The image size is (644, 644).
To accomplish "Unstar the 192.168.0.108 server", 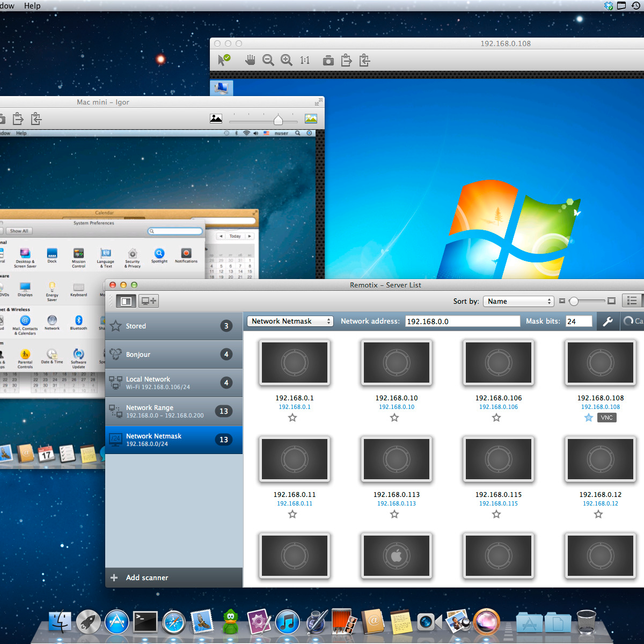I will (x=589, y=418).
